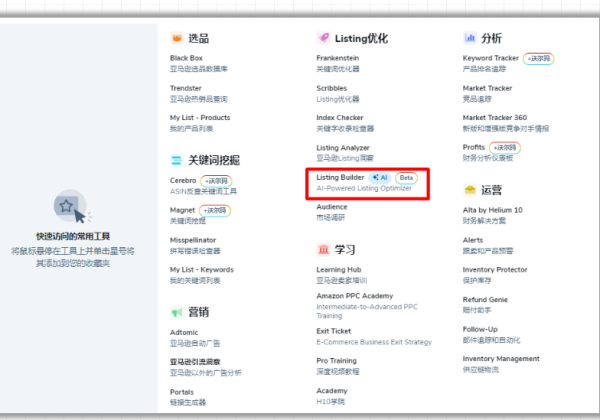
Task: Open the Portals tool
Action: point(182,392)
